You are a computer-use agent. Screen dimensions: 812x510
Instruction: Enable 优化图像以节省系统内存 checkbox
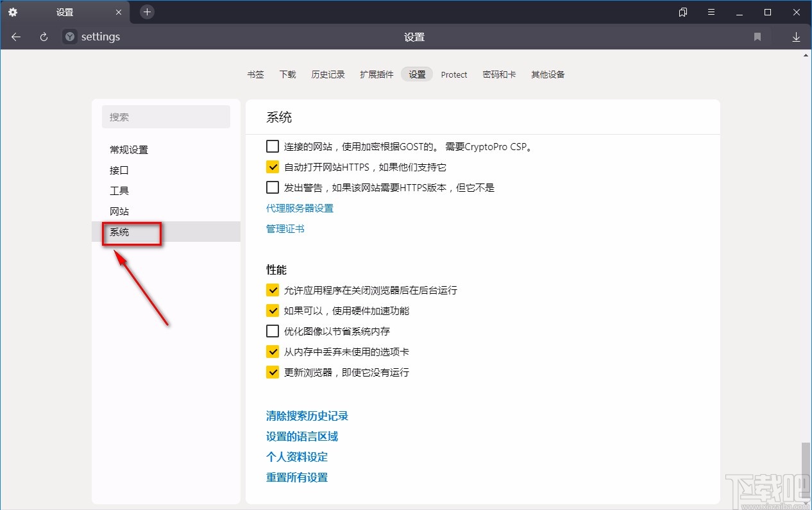[272, 331]
